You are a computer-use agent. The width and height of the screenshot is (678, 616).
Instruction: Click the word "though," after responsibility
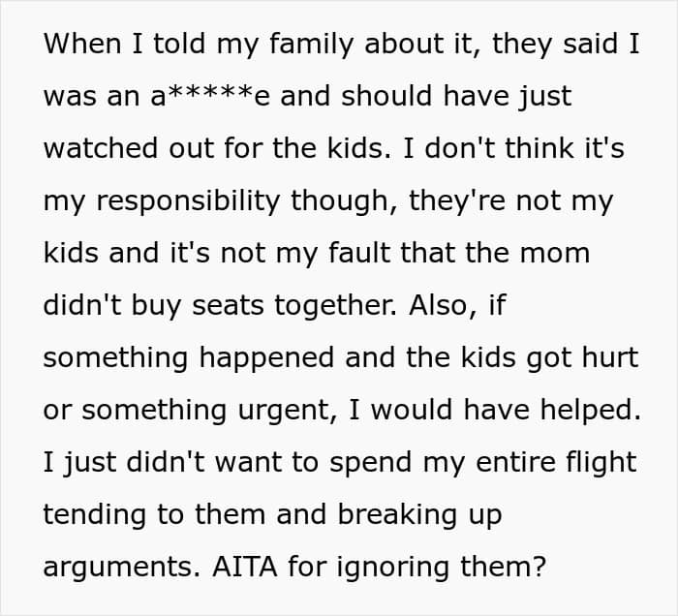pos(344,202)
